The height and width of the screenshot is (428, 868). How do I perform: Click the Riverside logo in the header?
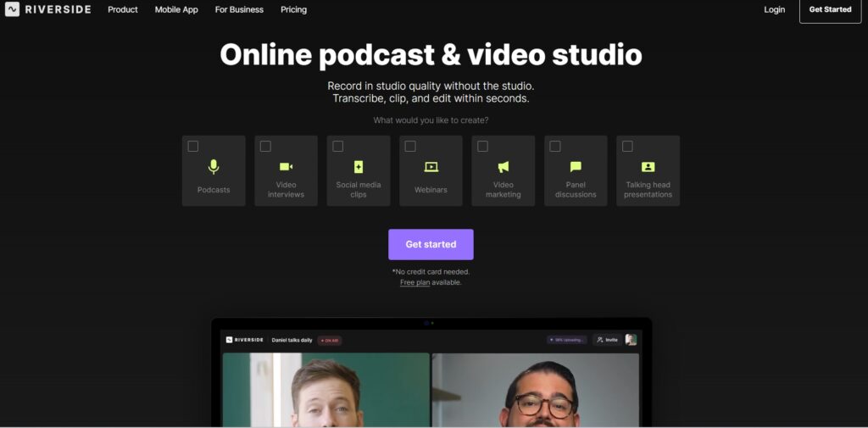[47, 10]
